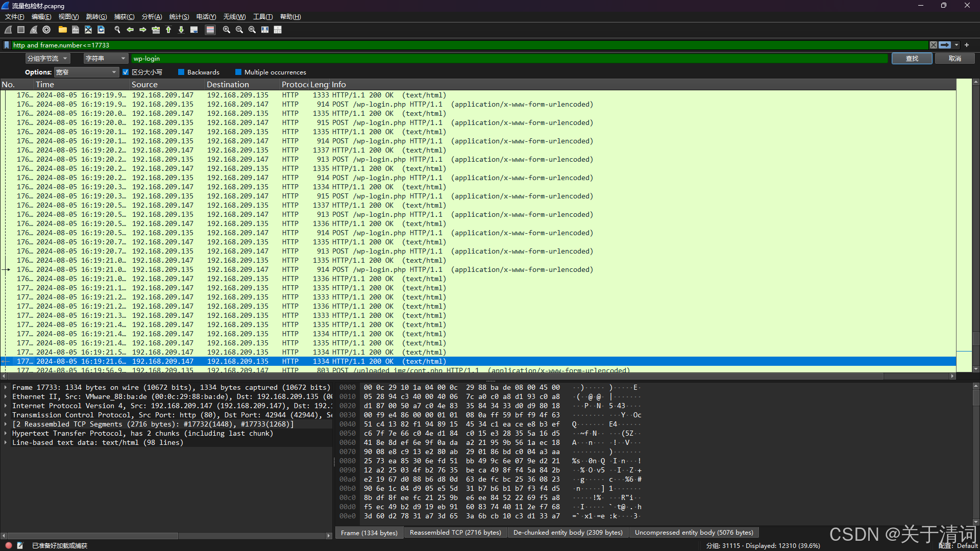Click the start capture shark fin icon
Viewport: 980px width, 551px height.
pos(8,30)
